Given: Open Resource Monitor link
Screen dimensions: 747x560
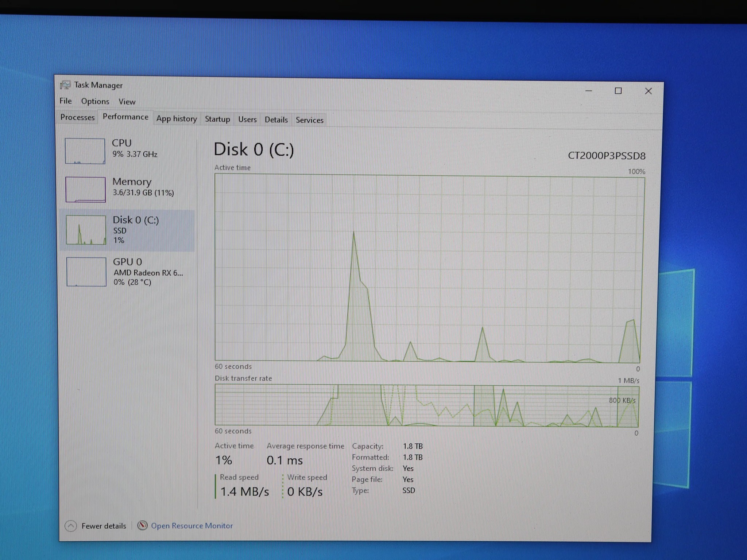Looking at the screenshot, I should pyautogui.click(x=192, y=526).
